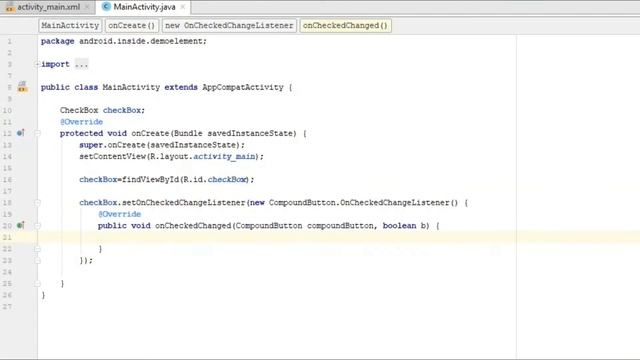Click the override gutter icon beside onCreate
Image resolution: width=640 pixels, height=360 pixels.
[x=21, y=133]
